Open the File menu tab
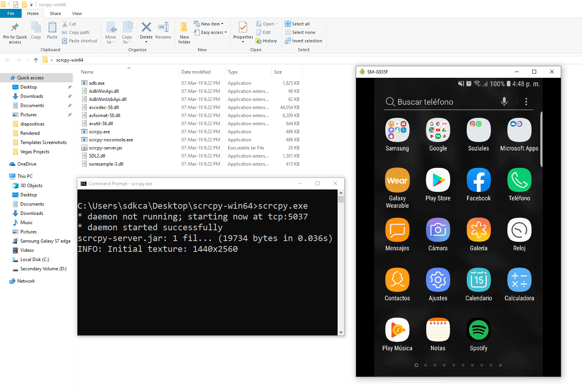The width and height of the screenshot is (582, 392). point(11,13)
